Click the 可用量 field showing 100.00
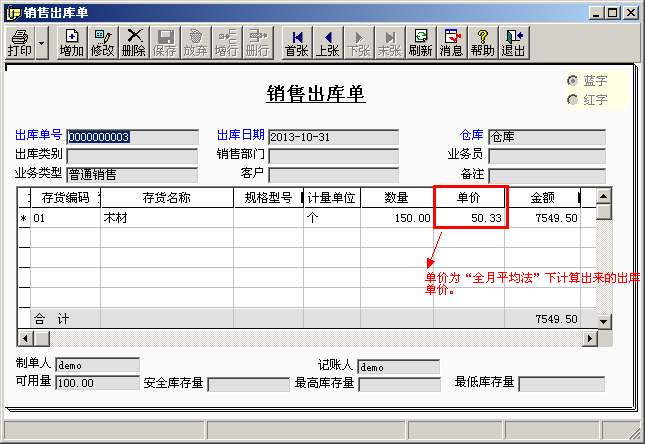The image size is (645, 444). pyautogui.click(x=97, y=383)
